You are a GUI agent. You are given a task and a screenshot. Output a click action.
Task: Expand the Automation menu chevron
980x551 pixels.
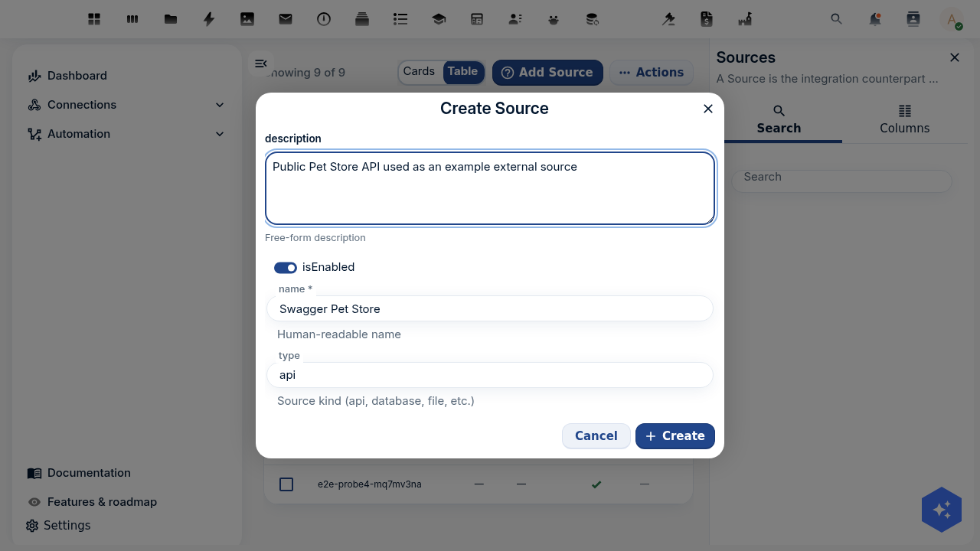(220, 134)
